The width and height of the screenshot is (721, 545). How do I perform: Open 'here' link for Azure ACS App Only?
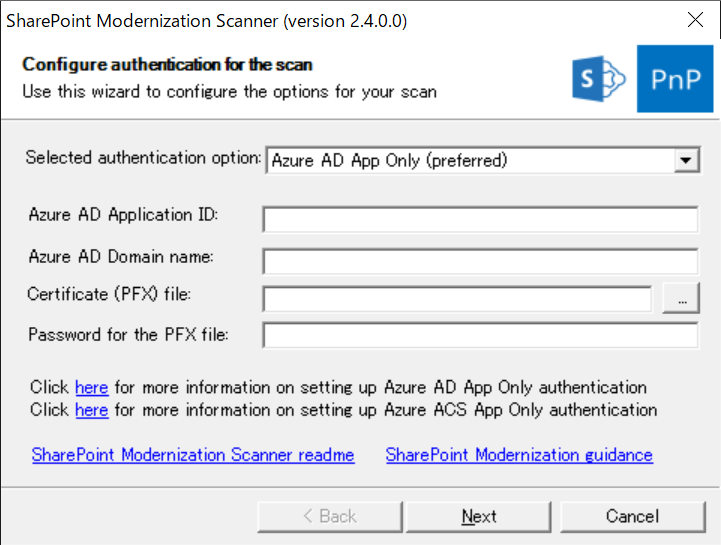pyautogui.click(x=91, y=410)
